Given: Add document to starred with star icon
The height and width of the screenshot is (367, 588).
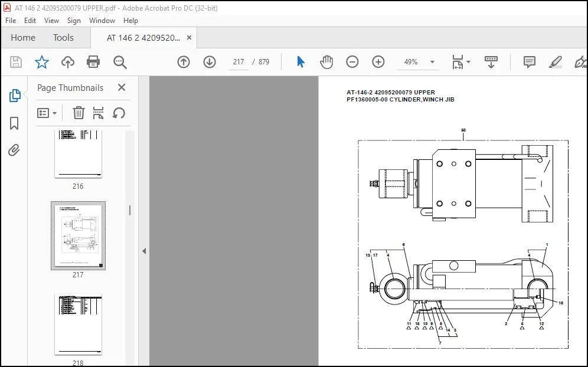Looking at the screenshot, I should tap(42, 62).
